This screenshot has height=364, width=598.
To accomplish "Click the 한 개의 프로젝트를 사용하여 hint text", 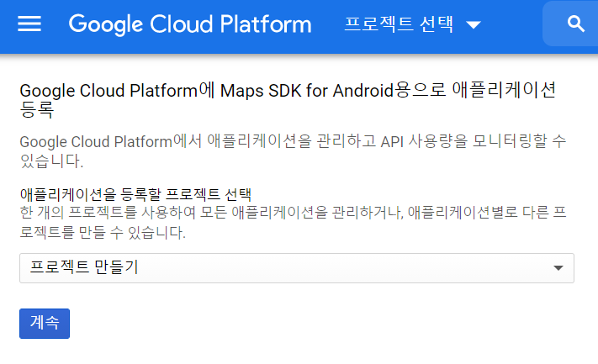I will (293, 222).
